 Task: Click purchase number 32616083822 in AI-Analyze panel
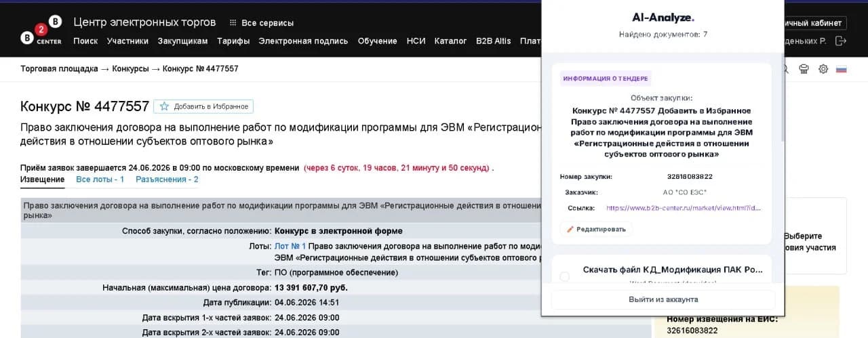click(x=690, y=177)
